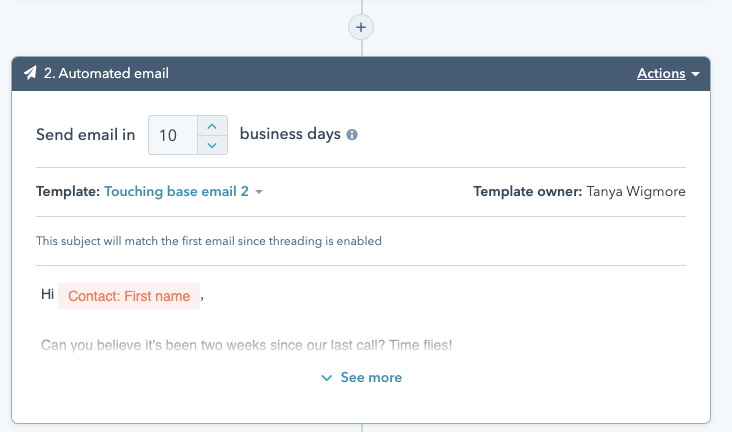Select the Contact: First name token
The height and width of the screenshot is (432, 732).
129,296
